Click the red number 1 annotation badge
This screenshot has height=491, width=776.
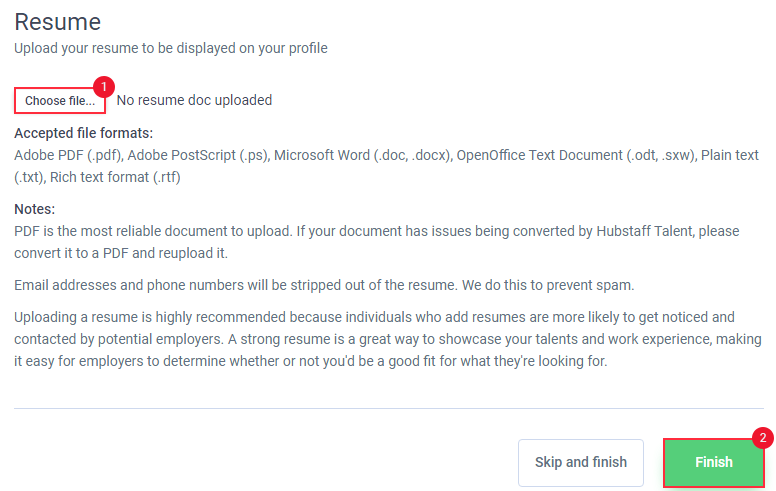tap(104, 87)
